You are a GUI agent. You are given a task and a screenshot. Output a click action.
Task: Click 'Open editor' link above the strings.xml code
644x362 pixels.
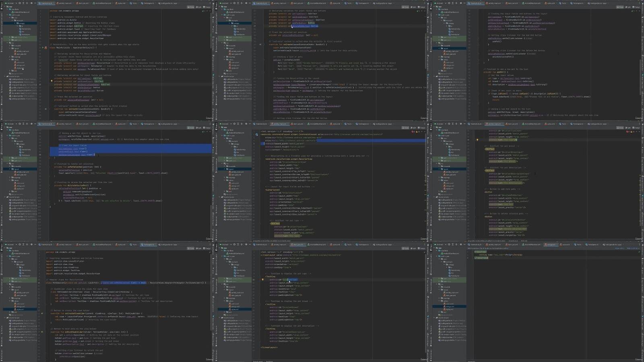(619, 248)
